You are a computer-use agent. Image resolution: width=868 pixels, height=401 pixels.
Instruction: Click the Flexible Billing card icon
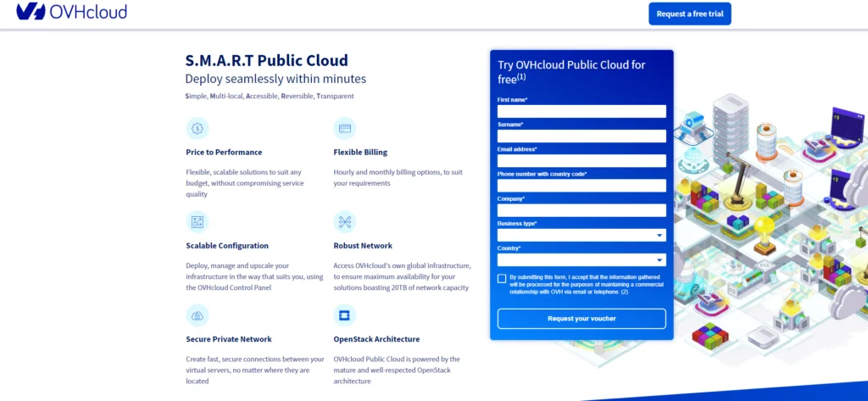pyautogui.click(x=345, y=128)
